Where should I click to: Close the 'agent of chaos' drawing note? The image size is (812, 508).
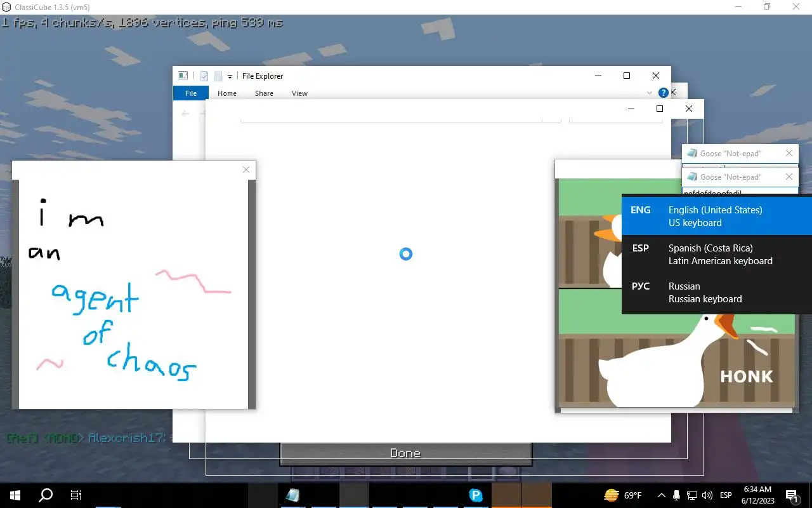point(246,170)
